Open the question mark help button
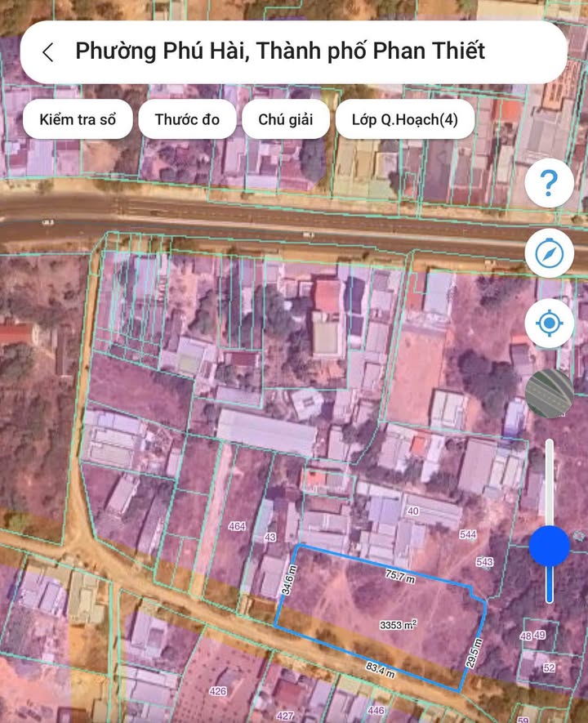Viewport: 588px width, 723px height. (549, 183)
